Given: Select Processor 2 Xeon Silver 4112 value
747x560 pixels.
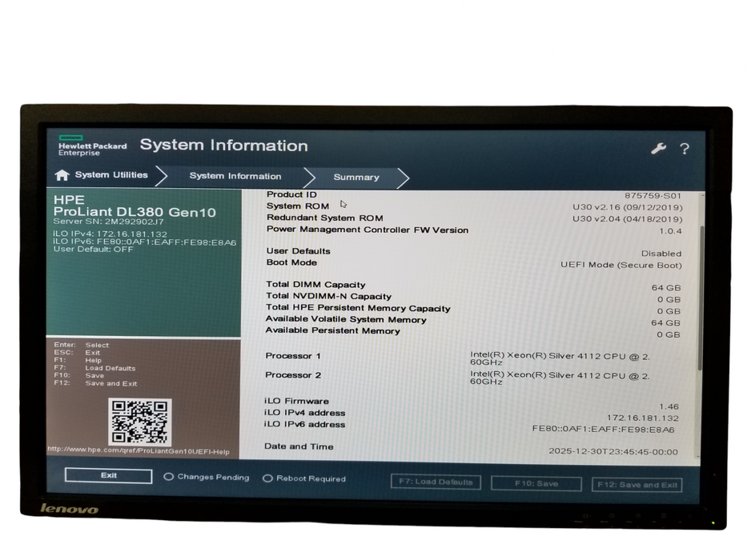Looking at the screenshot, I should (x=560, y=378).
